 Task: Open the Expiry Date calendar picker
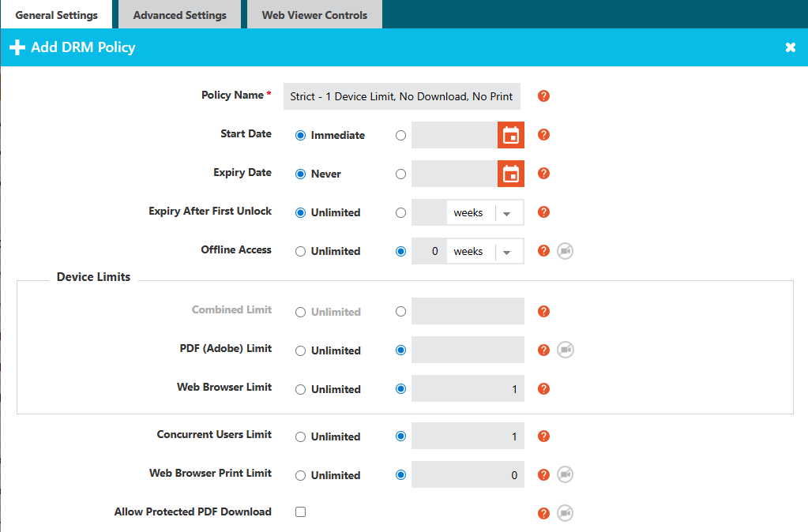[510, 174]
